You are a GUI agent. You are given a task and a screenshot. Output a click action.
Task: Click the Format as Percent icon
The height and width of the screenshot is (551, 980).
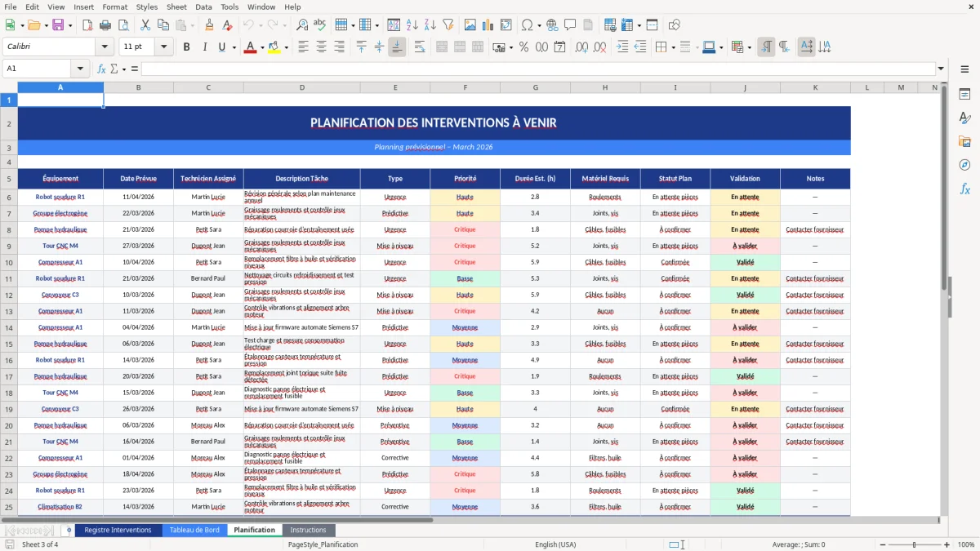click(523, 47)
